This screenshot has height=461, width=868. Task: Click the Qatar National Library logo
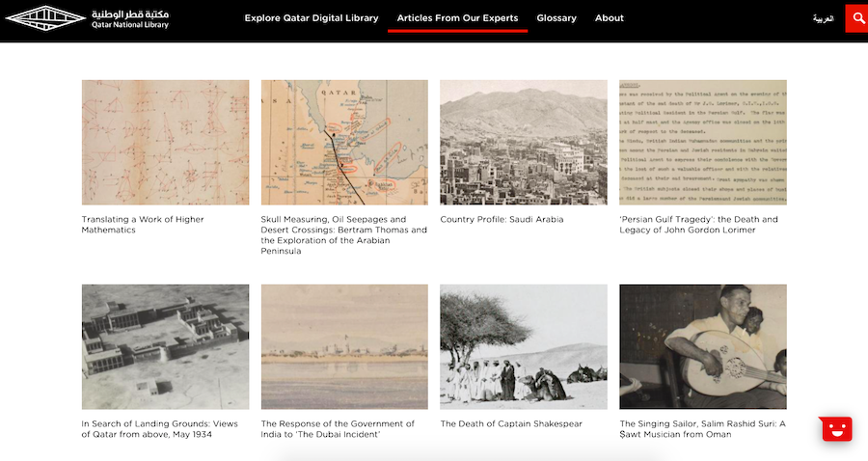[87, 18]
